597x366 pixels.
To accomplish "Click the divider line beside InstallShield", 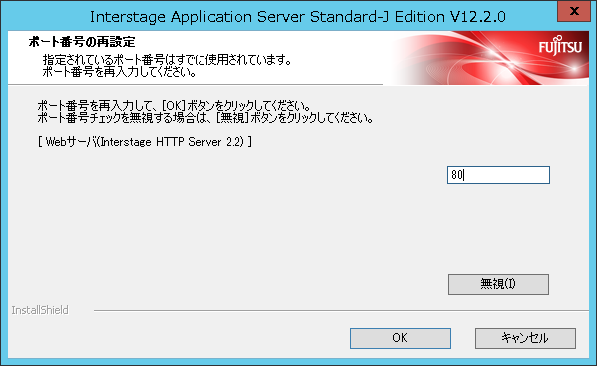I will click(341, 311).
